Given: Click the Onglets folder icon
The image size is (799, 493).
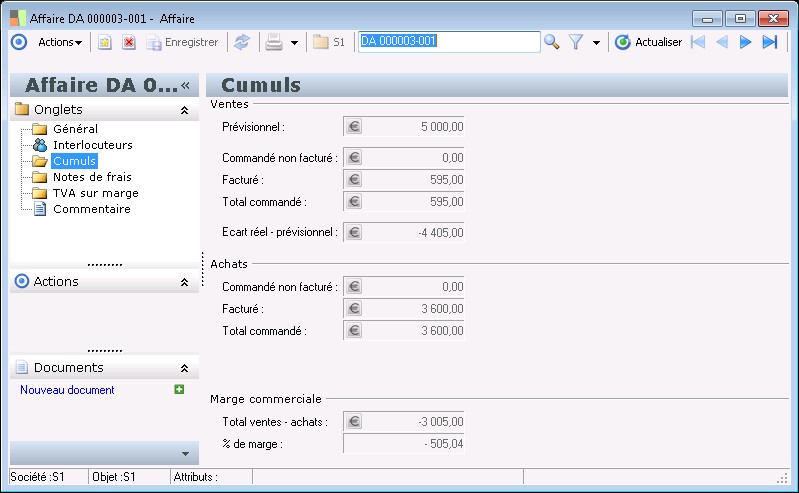Looking at the screenshot, I should tap(22, 109).
